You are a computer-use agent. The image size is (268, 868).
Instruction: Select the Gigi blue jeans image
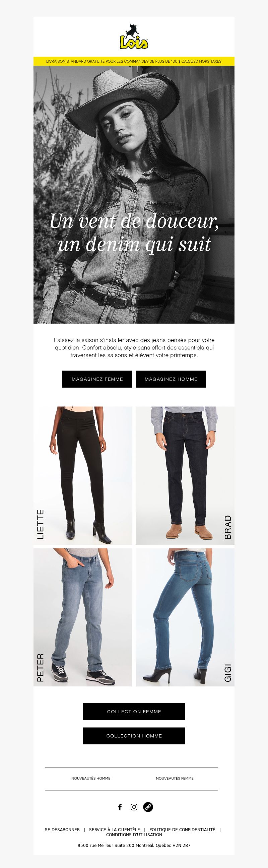(x=185, y=617)
